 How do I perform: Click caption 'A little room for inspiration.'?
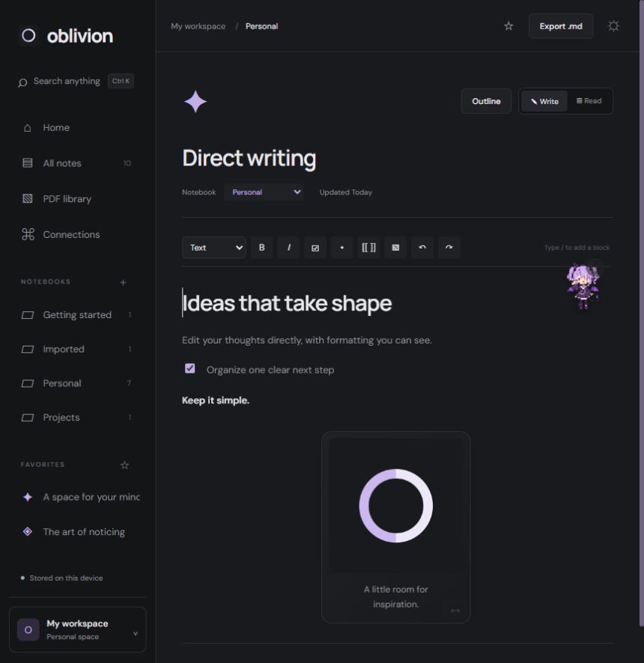[x=395, y=597]
